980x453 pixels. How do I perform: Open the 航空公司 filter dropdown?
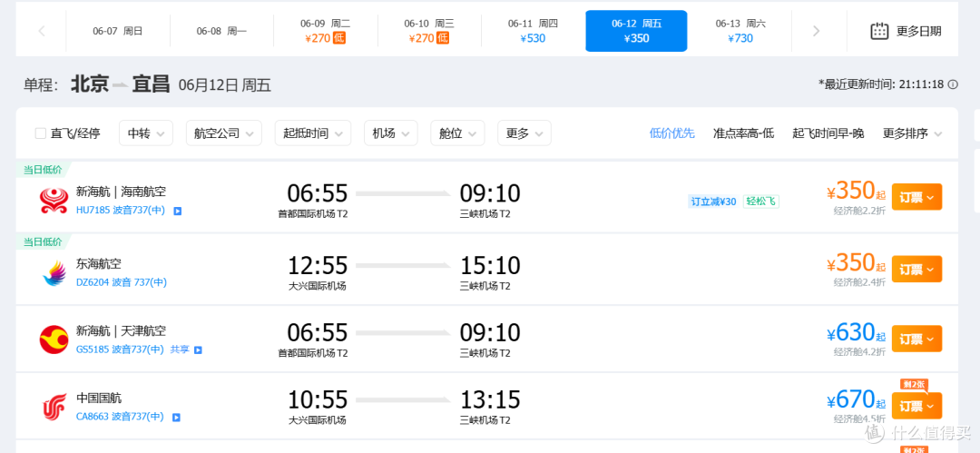coord(224,133)
